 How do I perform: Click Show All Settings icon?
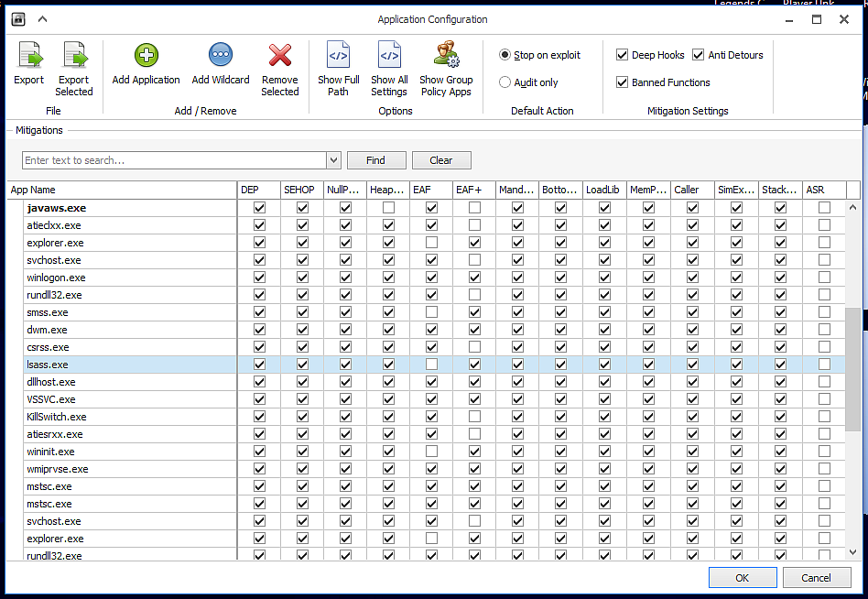389,57
